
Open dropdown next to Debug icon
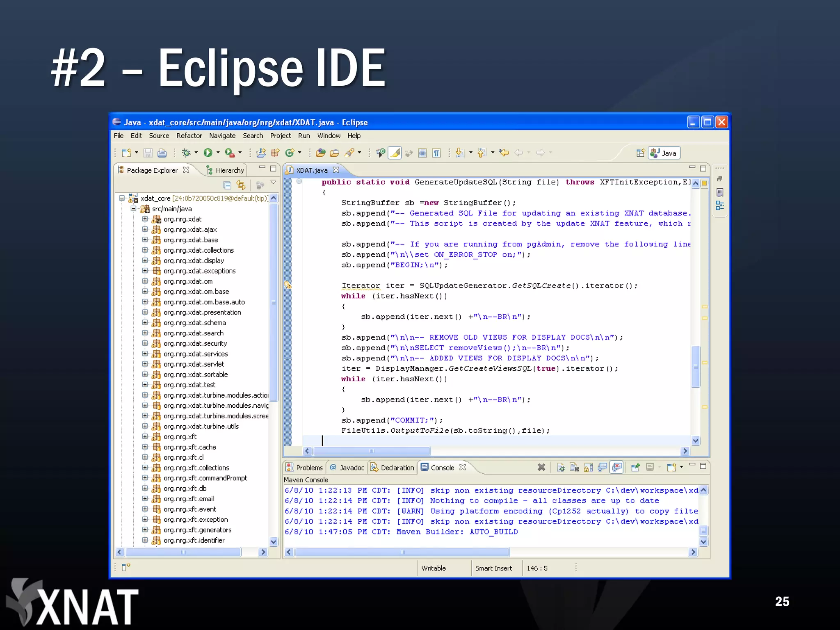pyautogui.click(x=196, y=153)
